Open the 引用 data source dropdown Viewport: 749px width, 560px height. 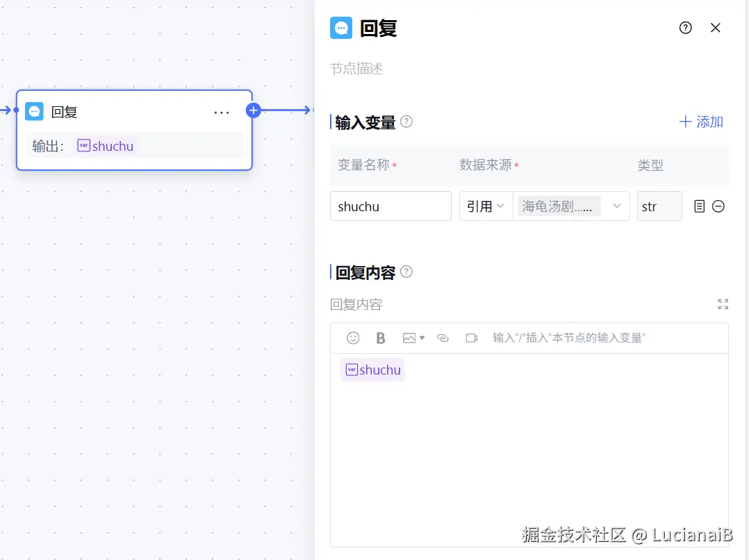click(485, 206)
